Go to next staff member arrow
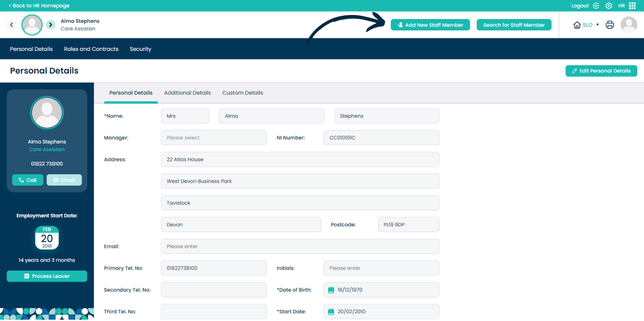 [51, 25]
